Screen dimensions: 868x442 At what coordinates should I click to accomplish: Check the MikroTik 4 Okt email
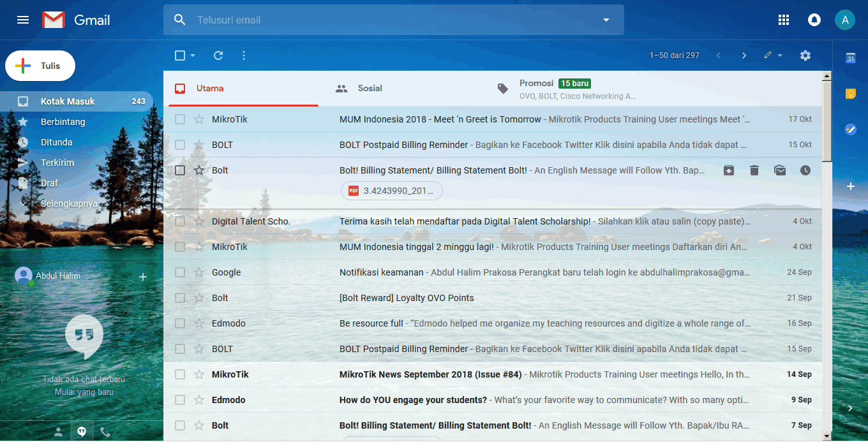[180, 247]
